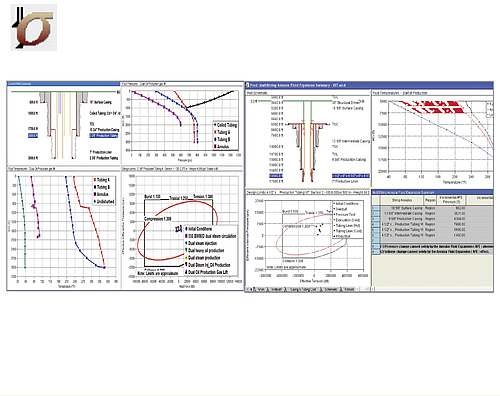Click the Region column header
This screenshot has height=396, width=500.
point(430,200)
